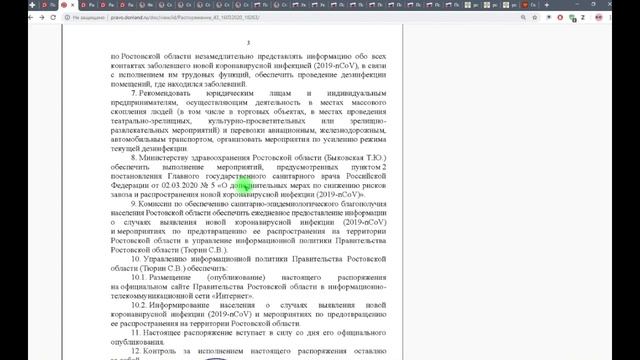Screen dimensions: 640x360
Task: Bookmark this page with the star icon
Action: [535, 18]
